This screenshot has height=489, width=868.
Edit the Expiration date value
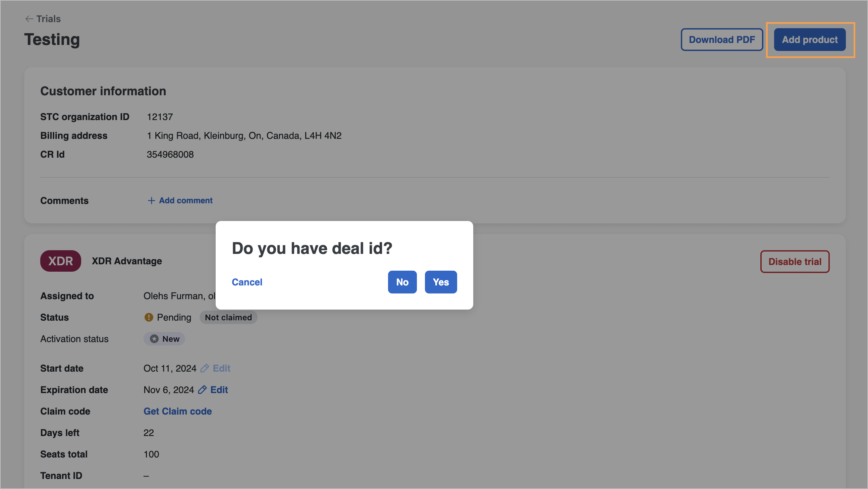219,390
